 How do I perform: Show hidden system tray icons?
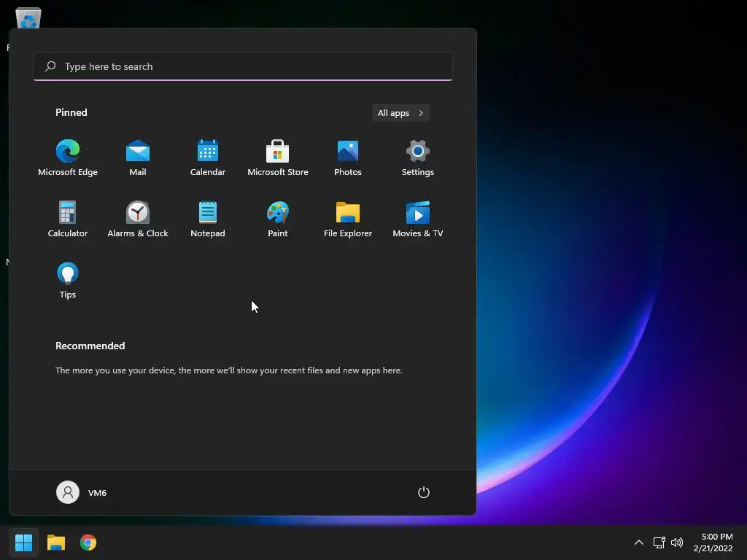pos(639,542)
